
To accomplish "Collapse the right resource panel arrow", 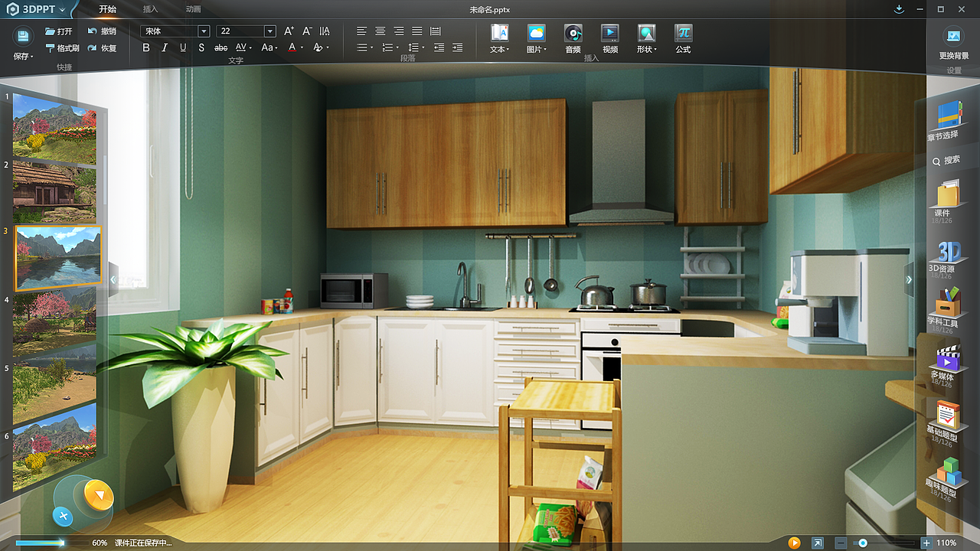I will (x=909, y=280).
